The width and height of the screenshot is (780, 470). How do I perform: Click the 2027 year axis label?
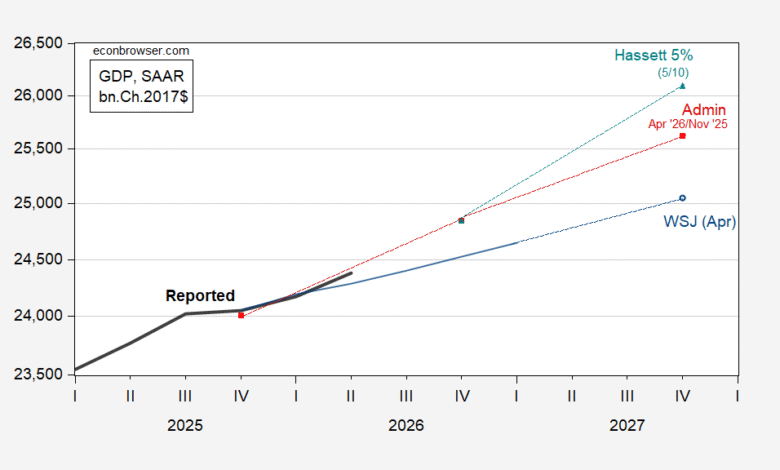pyautogui.click(x=627, y=425)
